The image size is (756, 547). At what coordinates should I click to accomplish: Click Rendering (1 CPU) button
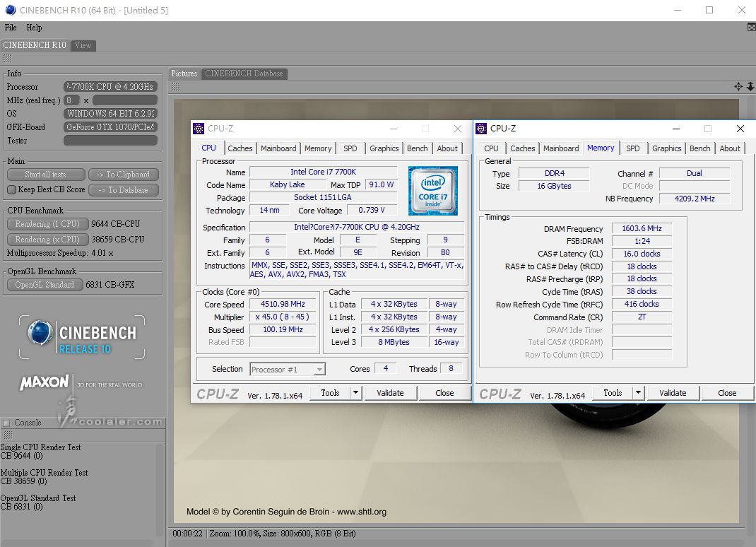[47, 224]
